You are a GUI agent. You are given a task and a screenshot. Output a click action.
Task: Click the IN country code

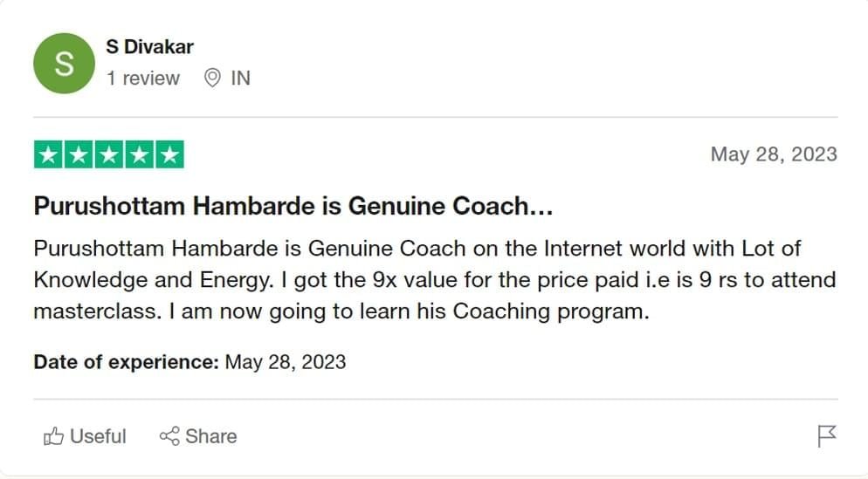pos(240,79)
